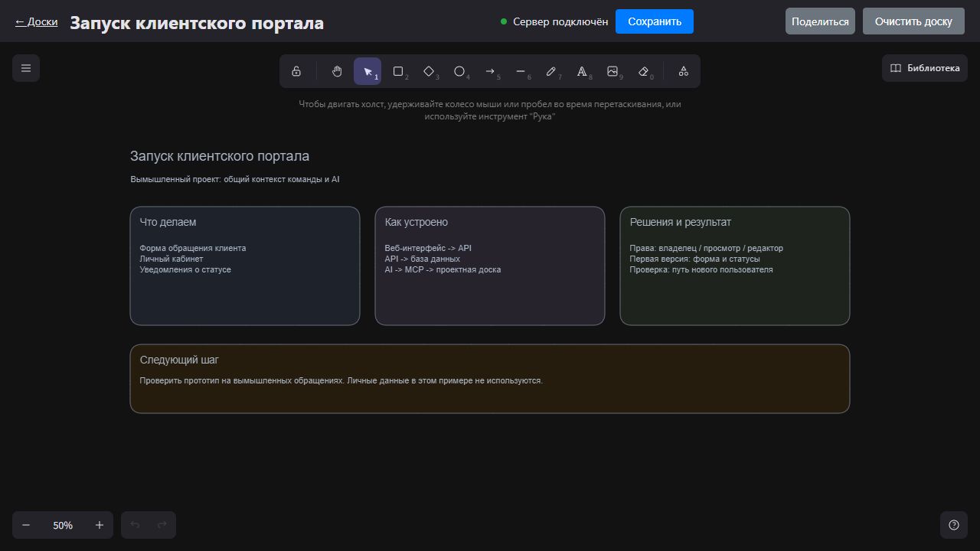Zoom out with the minus button
This screenshot has width=980, height=551.
point(26,525)
